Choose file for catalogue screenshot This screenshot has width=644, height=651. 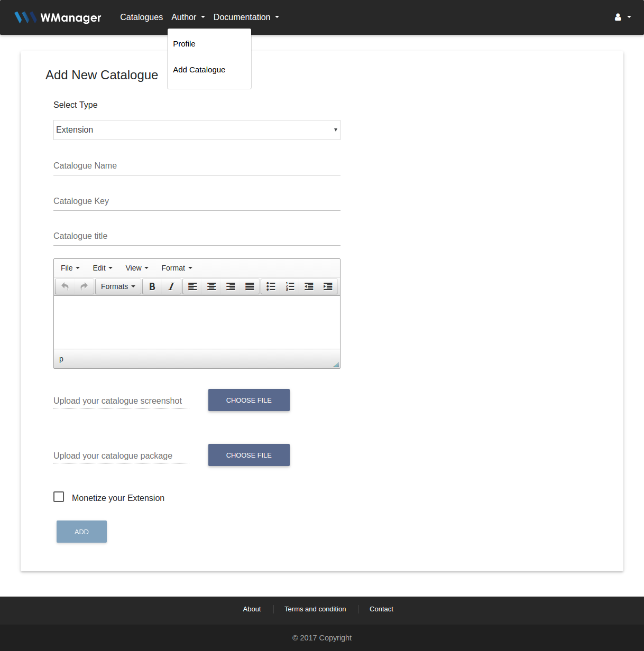tap(249, 400)
